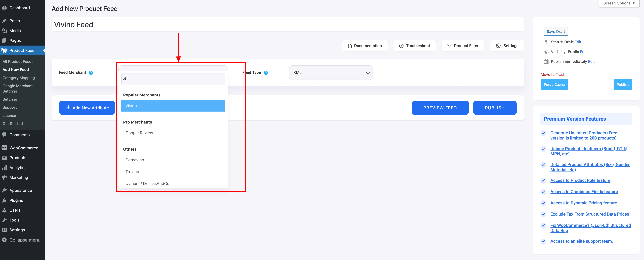Click the Move to Trash link
The width and height of the screenshot is (644, 260).
pos(553,75)
